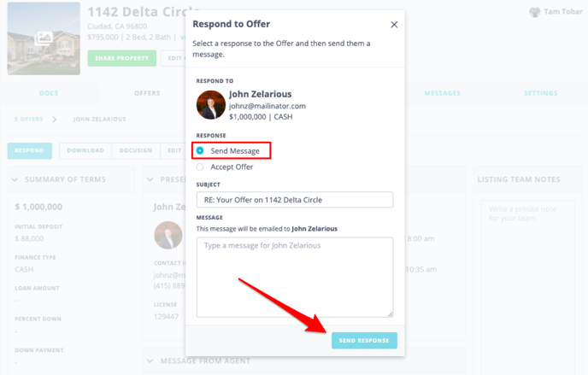Collapse the Summary of Terms section
This screenshot has width=588, height=375.
[x=15, y=179]
